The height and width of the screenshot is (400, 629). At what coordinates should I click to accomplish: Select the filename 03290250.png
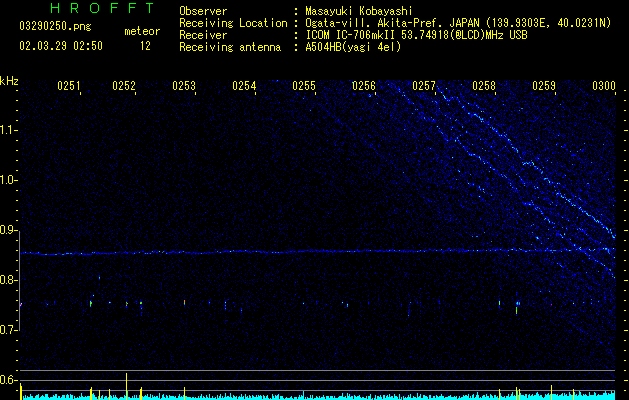[55, 26]
